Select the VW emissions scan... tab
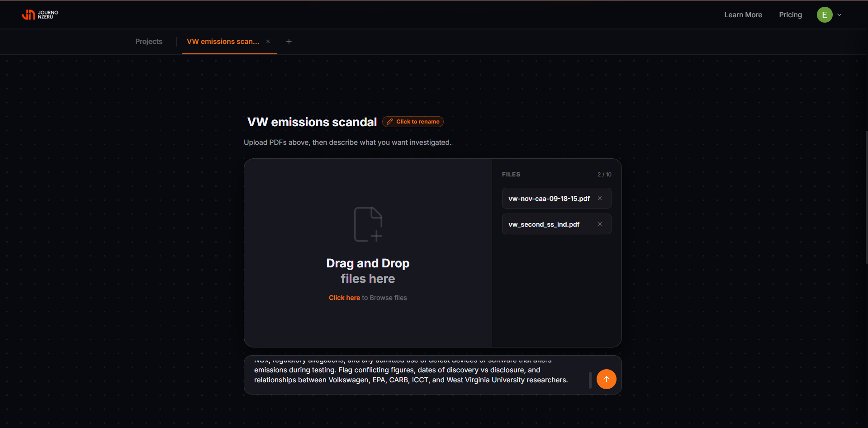This screenshot has width=868, height=428. (223, 42)
